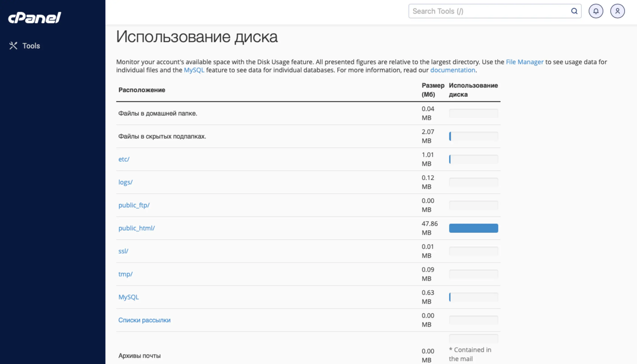Open the public_html/ directory link

(136, 228)
